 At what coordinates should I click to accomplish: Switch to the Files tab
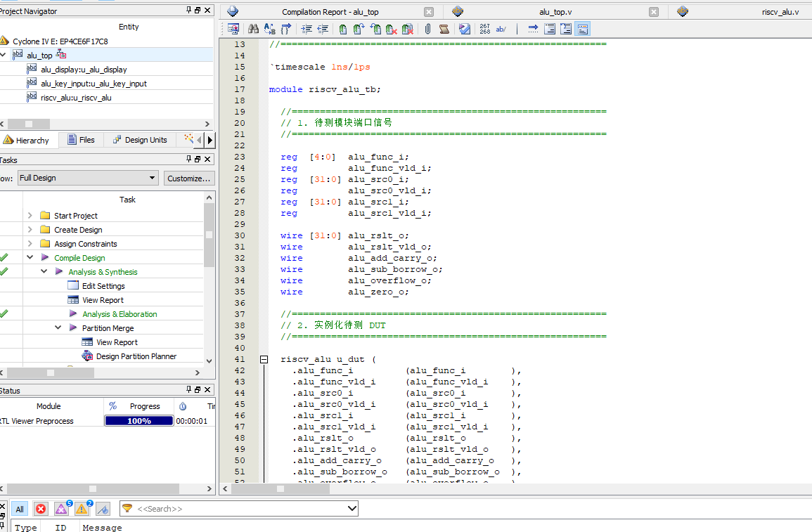[x=81, y=140]
